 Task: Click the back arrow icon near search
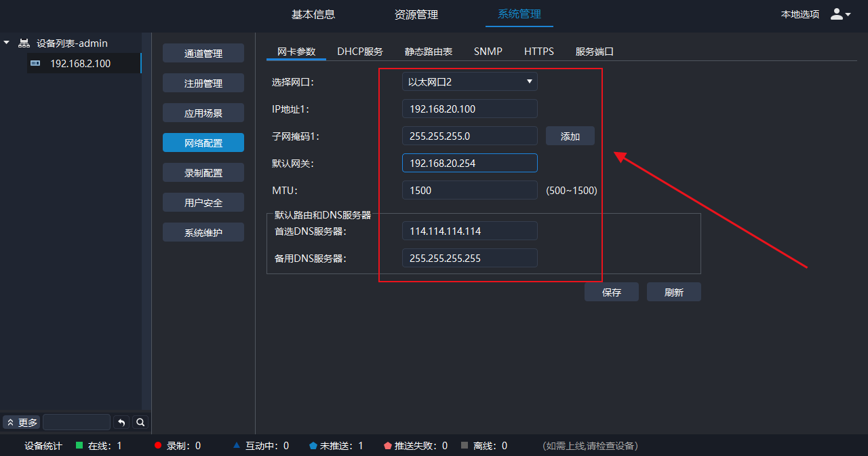pyautogui.click(x=121, y=422)
